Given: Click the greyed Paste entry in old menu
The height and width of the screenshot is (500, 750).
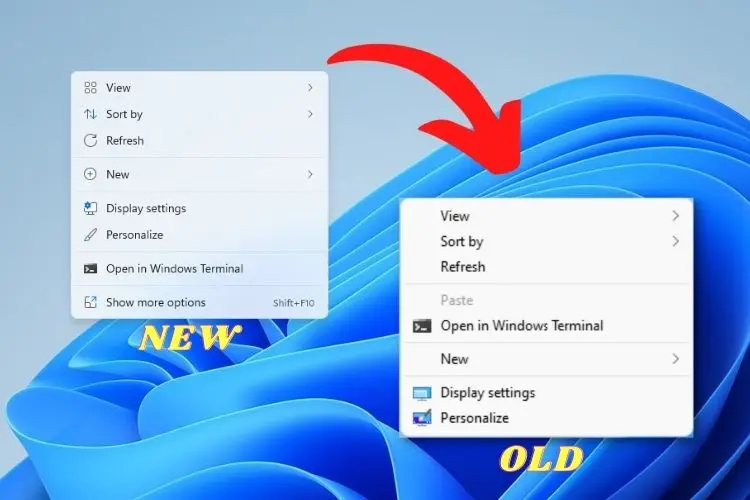Looking at the screenshot, I should [547, 300].
